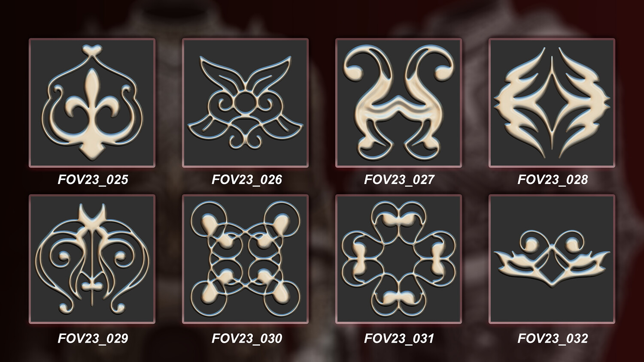Click the FOV23_028 label text
Screen dimensions: 644x362
point(553,179)
